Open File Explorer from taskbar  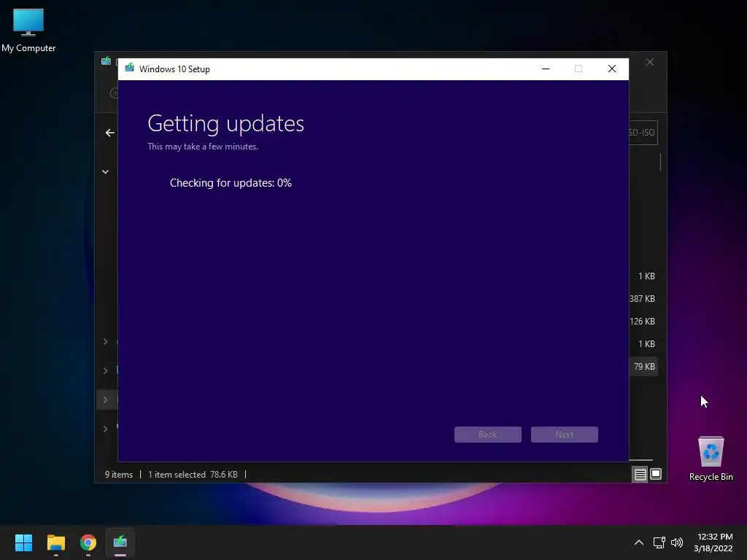[55, 542]
